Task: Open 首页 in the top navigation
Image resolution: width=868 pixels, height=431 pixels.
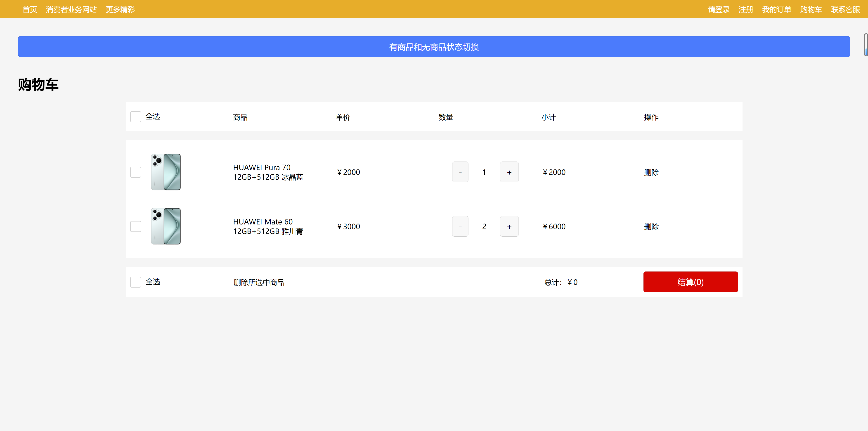Action: click(30, 10)
